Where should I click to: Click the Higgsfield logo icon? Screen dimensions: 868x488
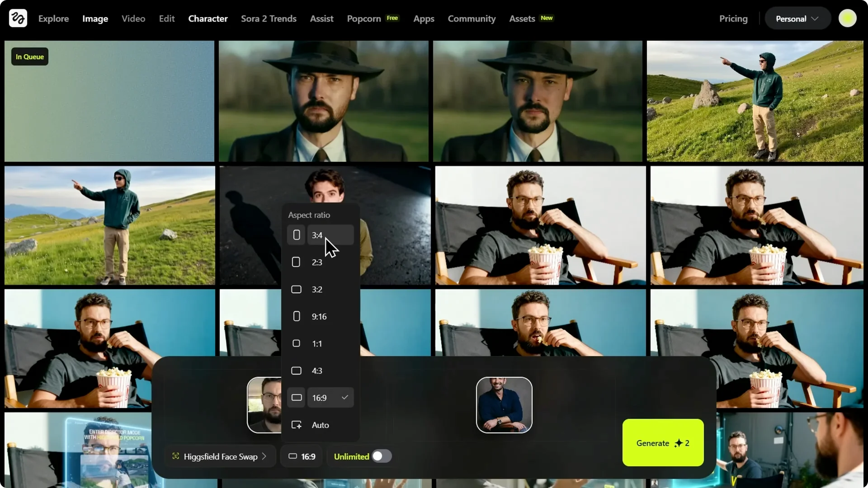point(18,18)
